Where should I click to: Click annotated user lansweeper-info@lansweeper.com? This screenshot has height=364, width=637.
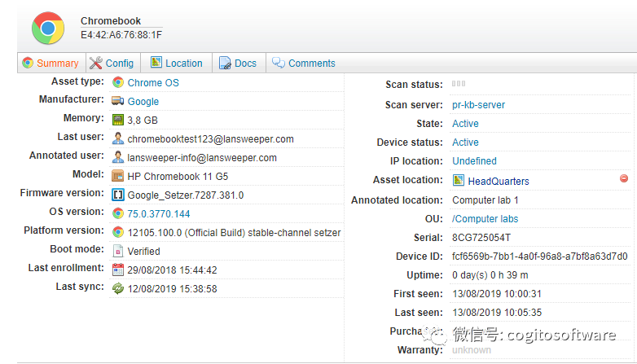[x=202, y=158]
